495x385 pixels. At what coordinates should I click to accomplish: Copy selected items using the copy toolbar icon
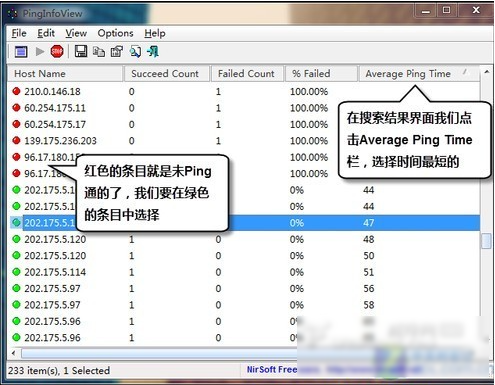coord(99,52)
